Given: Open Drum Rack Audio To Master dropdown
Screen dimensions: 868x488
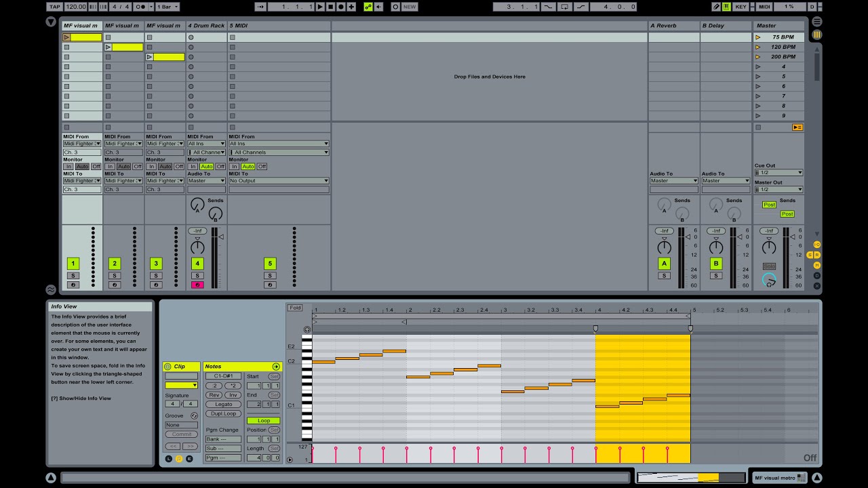Looking at the screenshot, I should (206, 181).
